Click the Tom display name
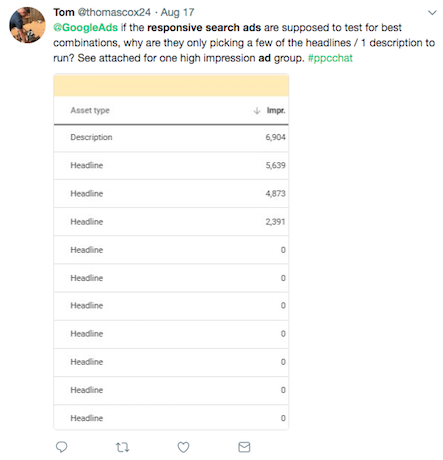 (x=64, y=13)
